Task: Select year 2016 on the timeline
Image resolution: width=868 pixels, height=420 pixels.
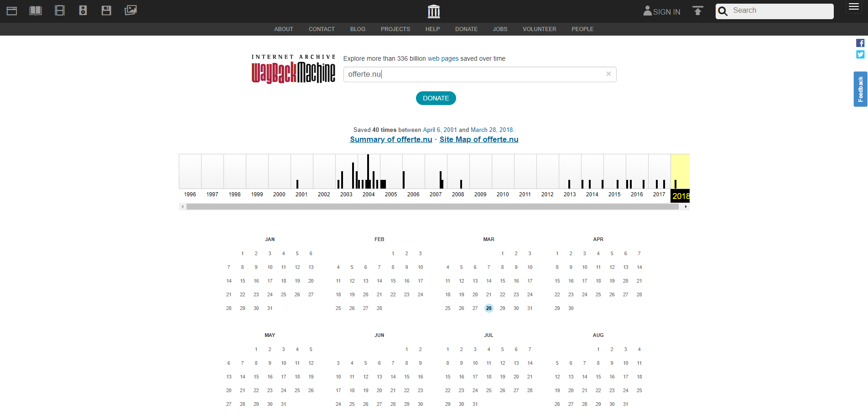Action: 637,194
